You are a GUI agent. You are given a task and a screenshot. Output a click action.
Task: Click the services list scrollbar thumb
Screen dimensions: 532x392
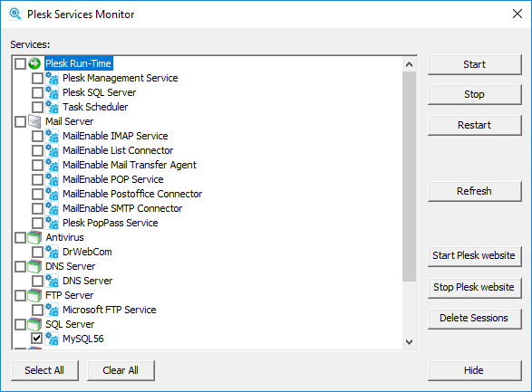[x=409, y=177]
